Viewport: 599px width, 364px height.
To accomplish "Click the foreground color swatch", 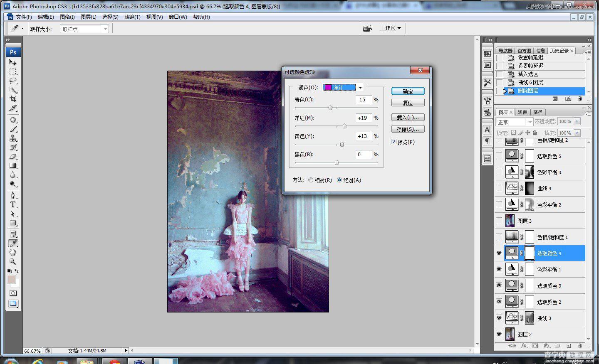I will (x=11, y=279).
